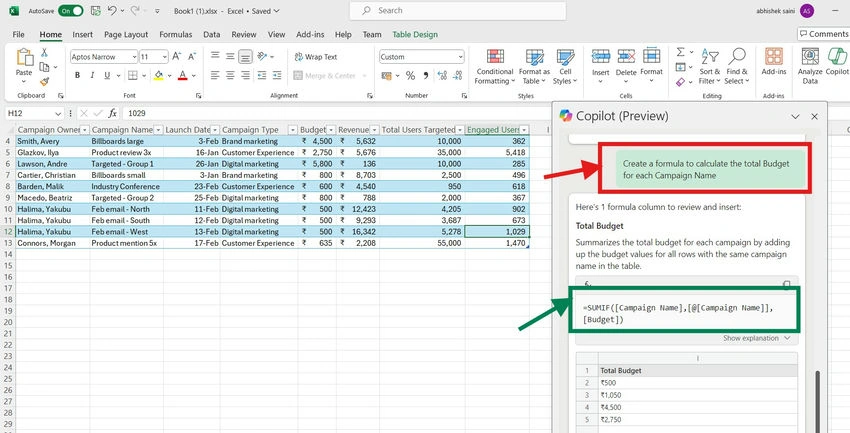Toggle Bold formatting
The width and height of the screenshot is (850, 433).
78,75
